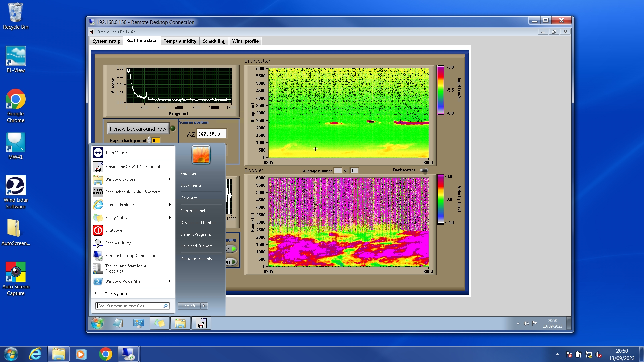Open Control Panel from the Start menu
Screen dimensions: 644x362
(193, 211)
